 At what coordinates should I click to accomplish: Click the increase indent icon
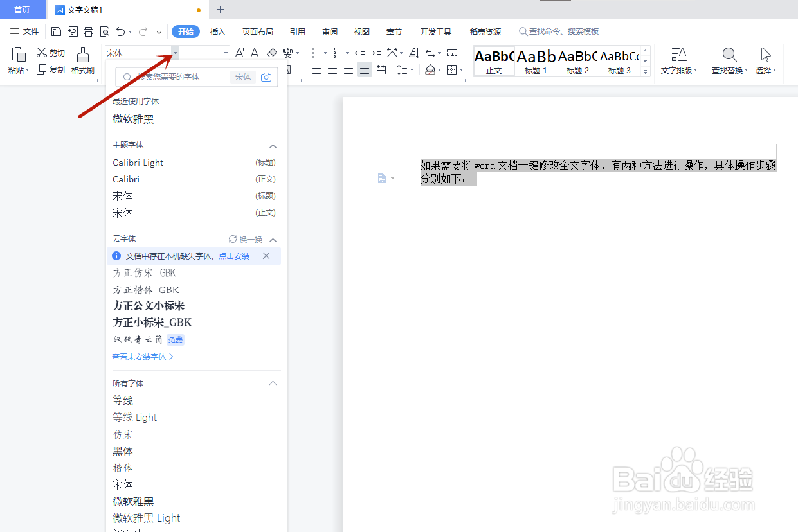[x=376, y=53]
